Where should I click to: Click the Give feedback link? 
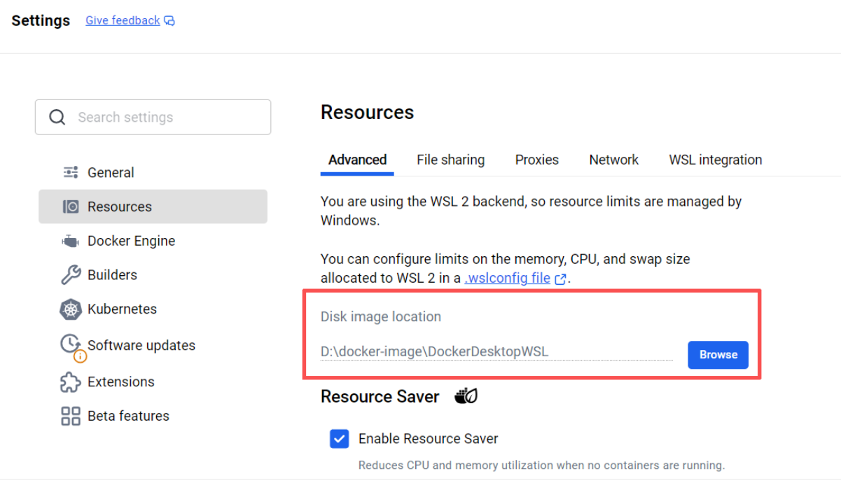tap(123, 20)
